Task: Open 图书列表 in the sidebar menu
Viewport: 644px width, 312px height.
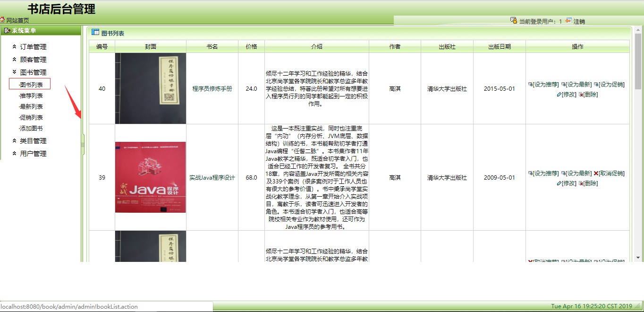Action: (x=31, y=85)
